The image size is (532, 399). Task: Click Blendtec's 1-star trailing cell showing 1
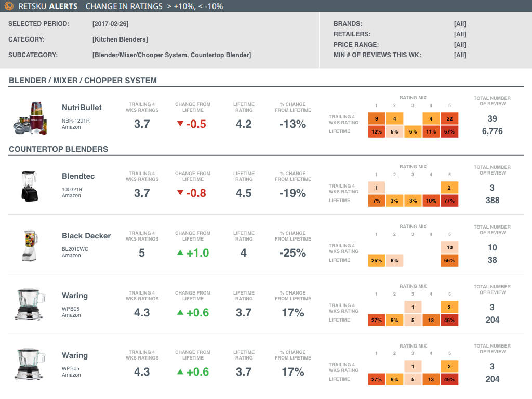(x=377, y=188)
